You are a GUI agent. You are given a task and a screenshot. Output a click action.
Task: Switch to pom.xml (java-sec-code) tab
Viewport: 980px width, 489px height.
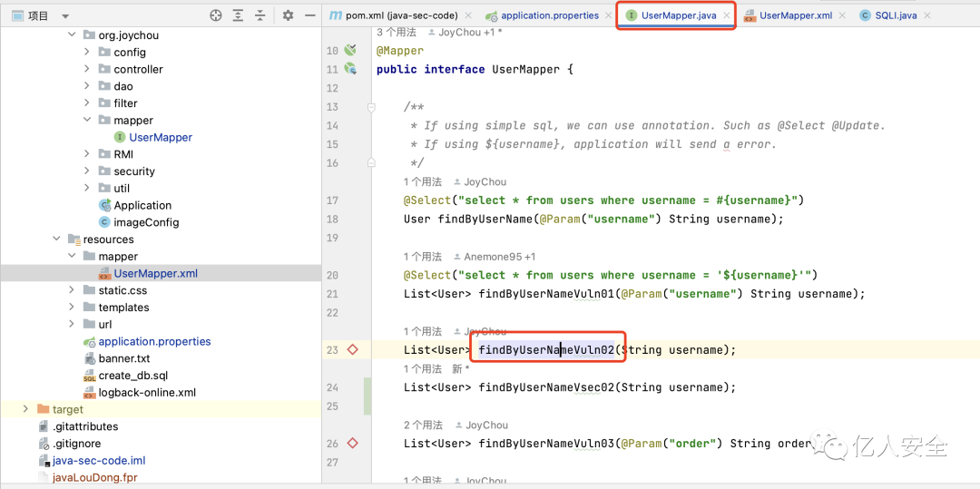(x=401, y=15)
